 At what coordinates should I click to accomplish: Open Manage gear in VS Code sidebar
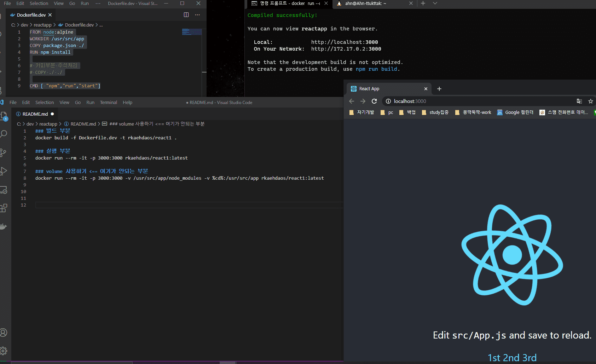4,351
